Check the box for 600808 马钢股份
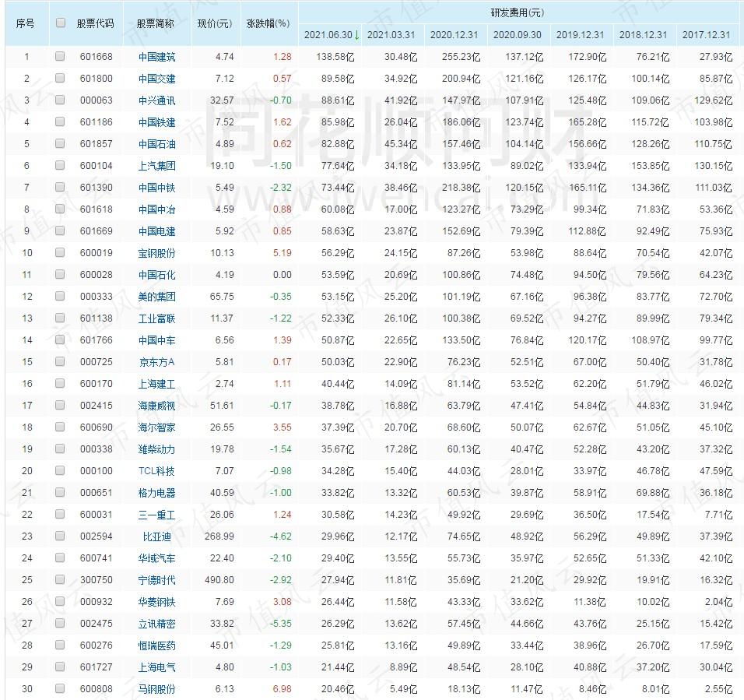The height and width of the screenshot is (700, 744). click(60, 688)
